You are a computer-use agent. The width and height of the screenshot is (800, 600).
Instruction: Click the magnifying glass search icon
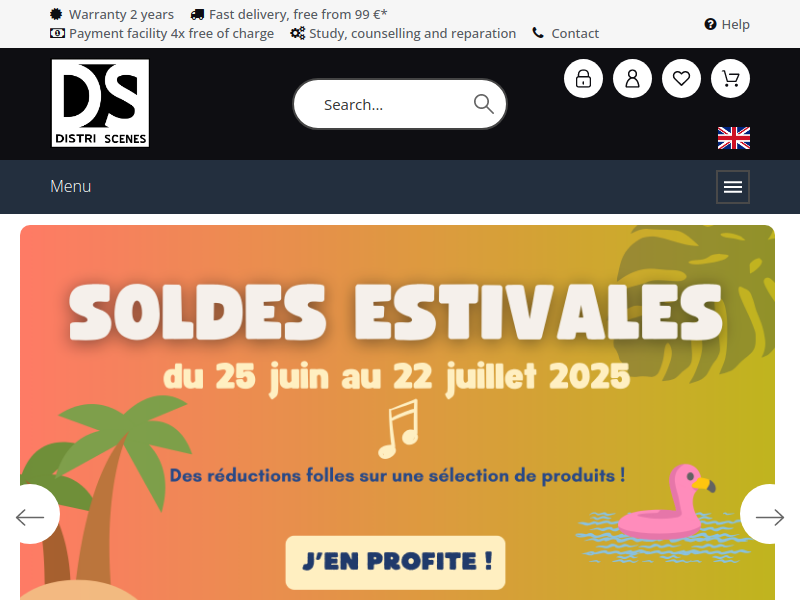tap(483, 104)
